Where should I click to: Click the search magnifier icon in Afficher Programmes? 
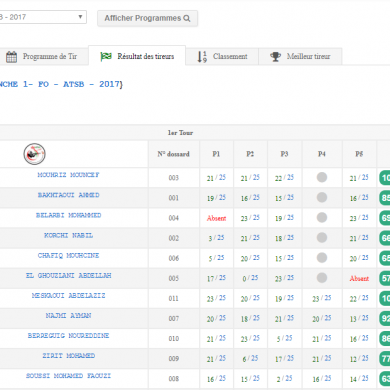187,18
